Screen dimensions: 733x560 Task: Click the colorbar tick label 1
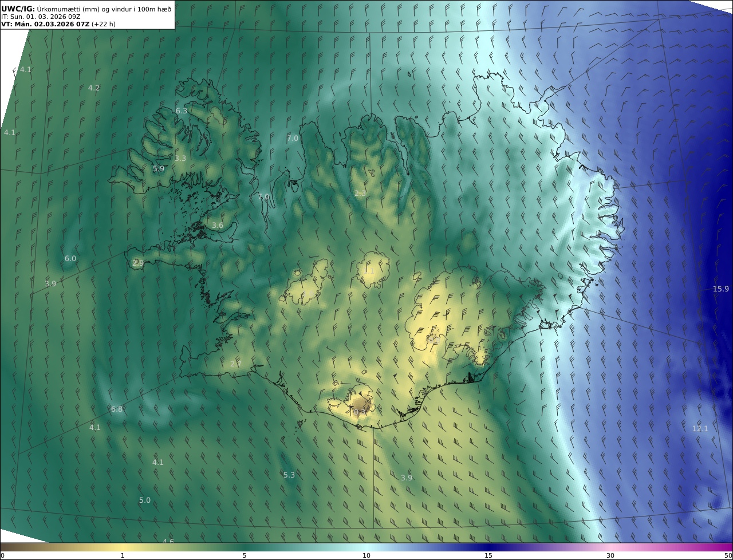(123, 555)
